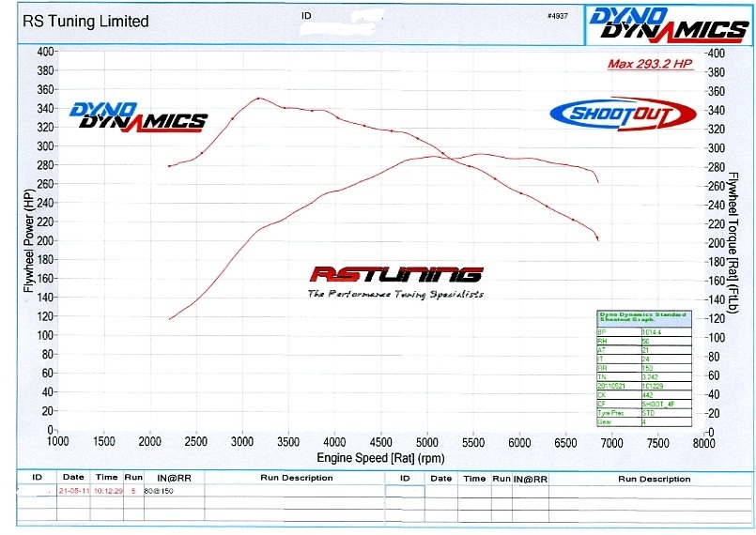
Task: Click the 5500 rpm tick label
Action: click(x=473, y=442)
